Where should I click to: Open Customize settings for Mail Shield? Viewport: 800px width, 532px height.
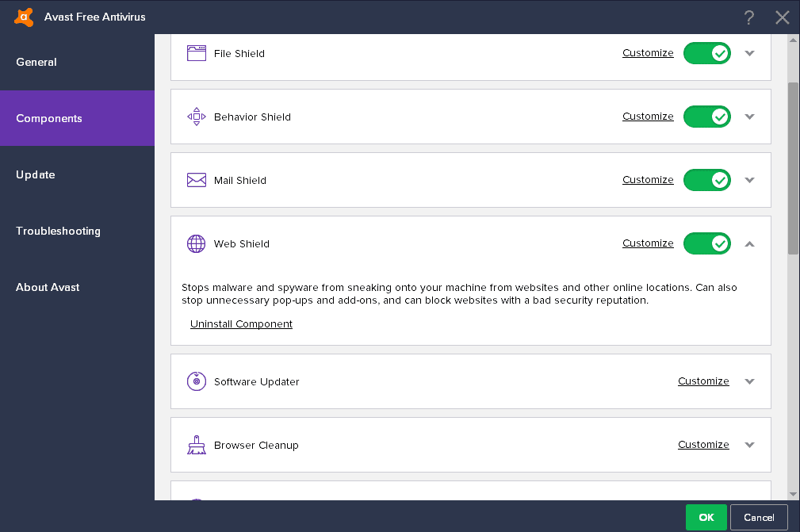[648, 180]
